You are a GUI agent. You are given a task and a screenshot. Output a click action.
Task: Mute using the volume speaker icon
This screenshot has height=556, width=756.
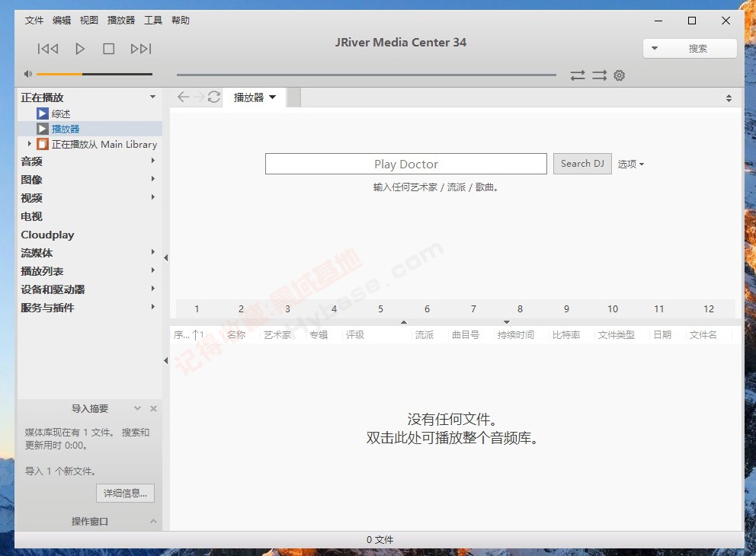point(28,74)
